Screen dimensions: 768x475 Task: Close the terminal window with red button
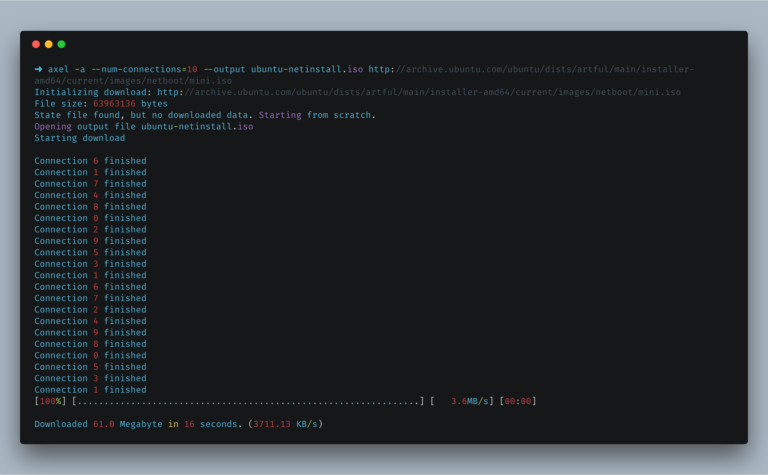click(x=36, y=45)
